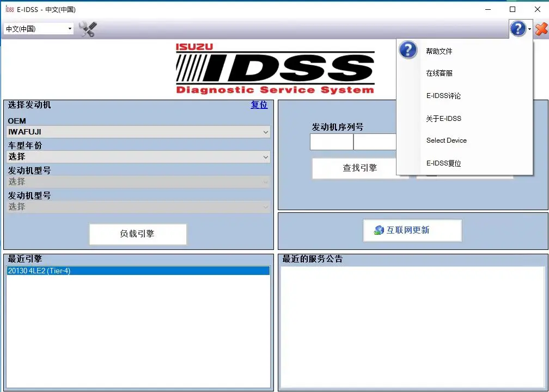
Task: Close the E-IDSS window from the title bar
Action: tap(538, 9)
